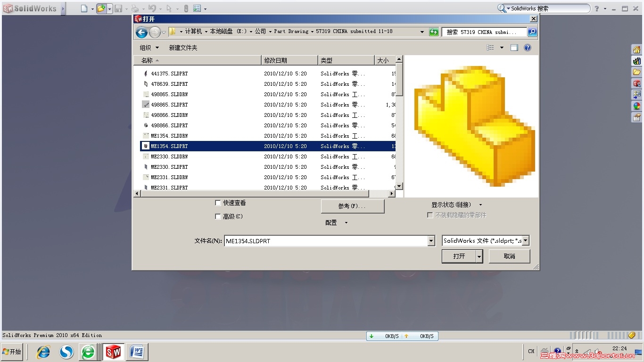The height and width of the screenshot is (362, 644).
Task: Open the View Palette tab in task pane
Action: click(637, 95)
